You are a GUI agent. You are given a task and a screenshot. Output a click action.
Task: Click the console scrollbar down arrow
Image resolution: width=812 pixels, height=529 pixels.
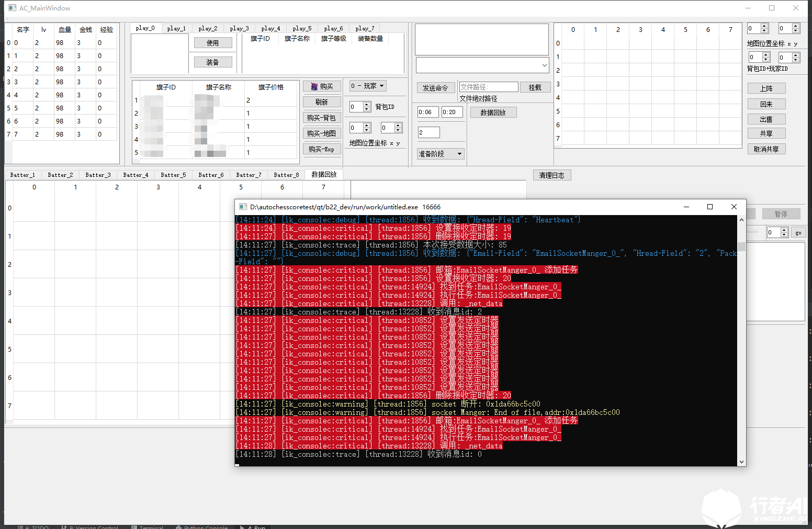(x=741, y=462)
